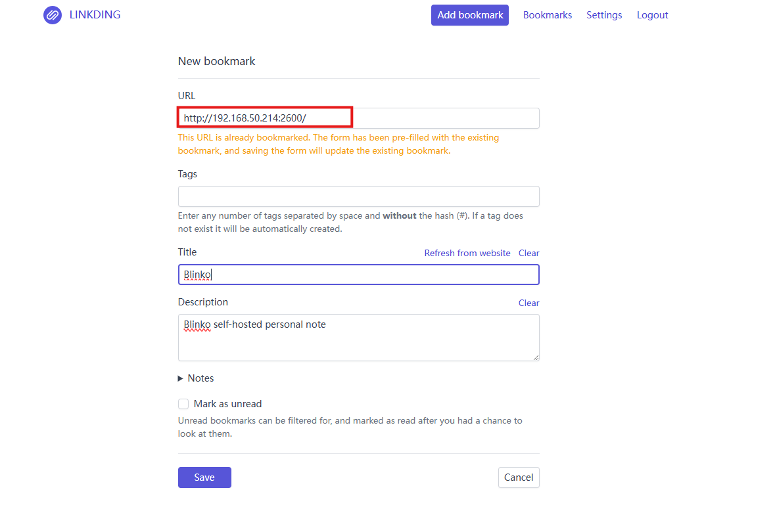Viewport: 775px width, 532px height.
Task: Clear the Description field
Action: [528, 303]
